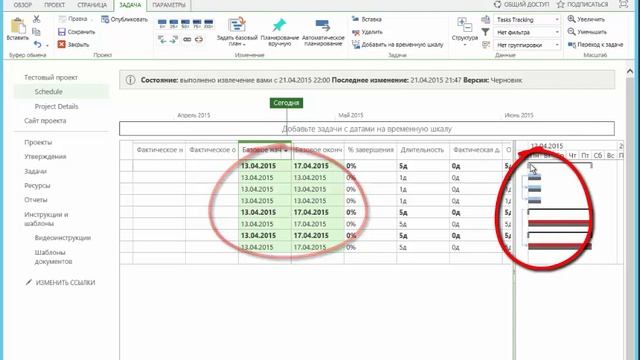Click Переход к задаче
The image size is (640, 360).
point(596,44)
